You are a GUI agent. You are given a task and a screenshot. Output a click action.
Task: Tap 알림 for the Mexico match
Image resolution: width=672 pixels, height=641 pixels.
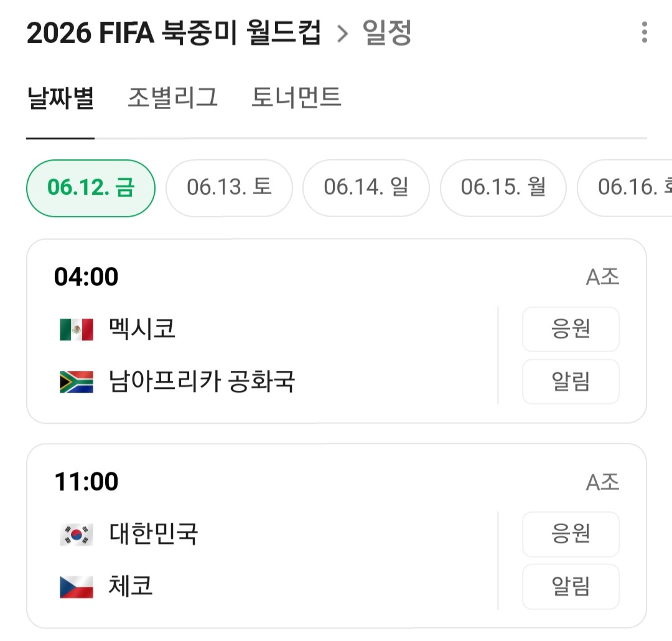click(571, 381)
